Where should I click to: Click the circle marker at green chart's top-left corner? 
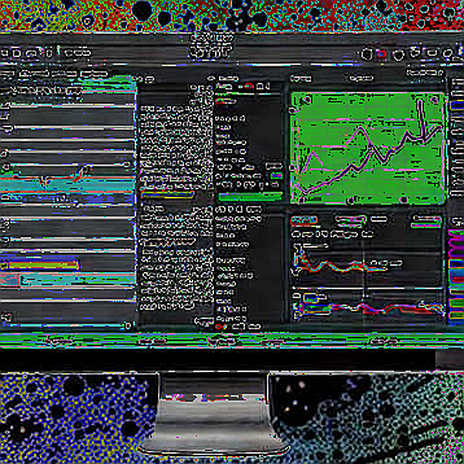pos(307,99)
